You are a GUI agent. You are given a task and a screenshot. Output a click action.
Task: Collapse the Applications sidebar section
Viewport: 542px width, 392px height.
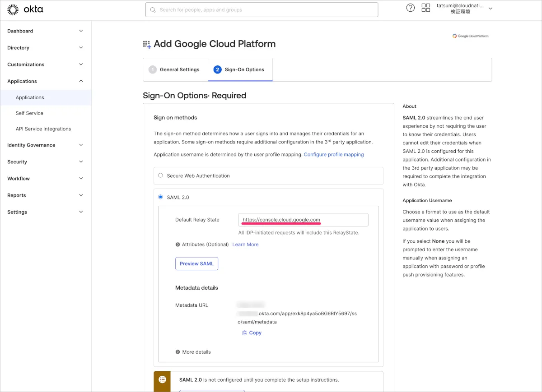[x=81, y=81]
